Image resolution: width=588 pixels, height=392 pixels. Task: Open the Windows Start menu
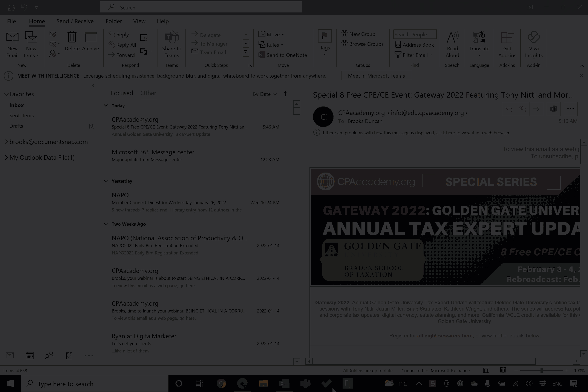10,383
